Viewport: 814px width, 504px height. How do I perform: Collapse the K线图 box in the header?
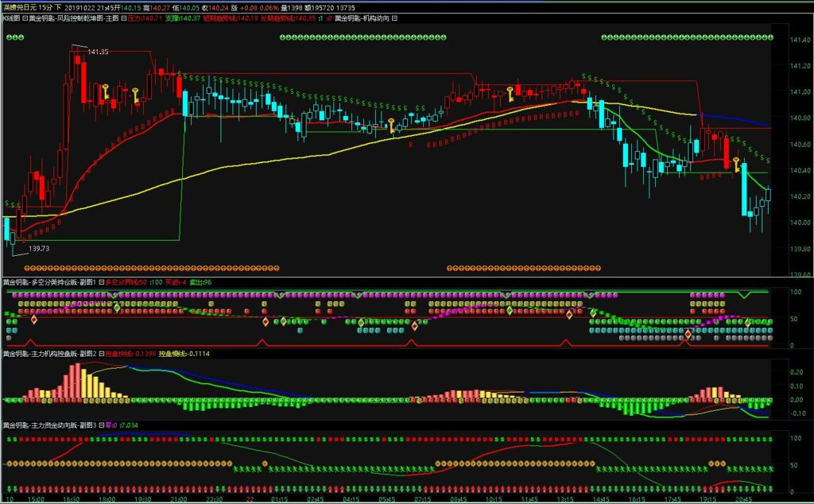click(25, 17)
